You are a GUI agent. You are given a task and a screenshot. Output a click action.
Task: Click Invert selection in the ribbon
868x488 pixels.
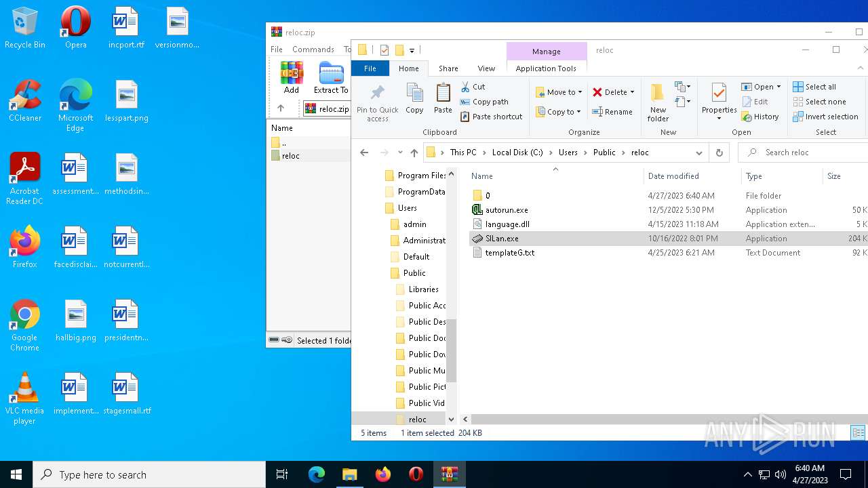825,117
